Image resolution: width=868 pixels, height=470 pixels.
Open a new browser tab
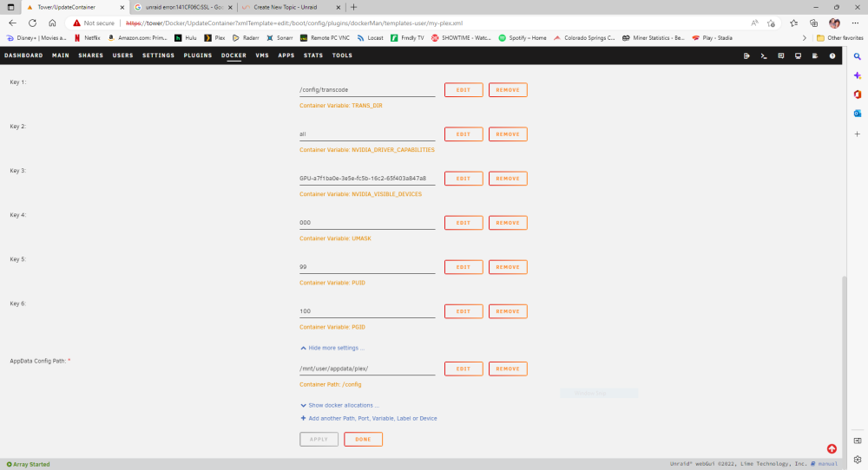(x=354, y=7)
